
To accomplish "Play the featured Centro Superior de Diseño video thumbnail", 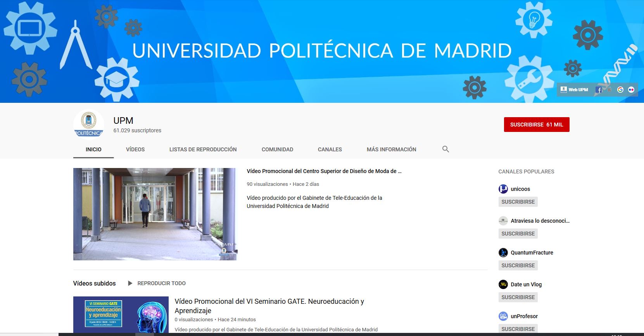I will click(155, 214).
